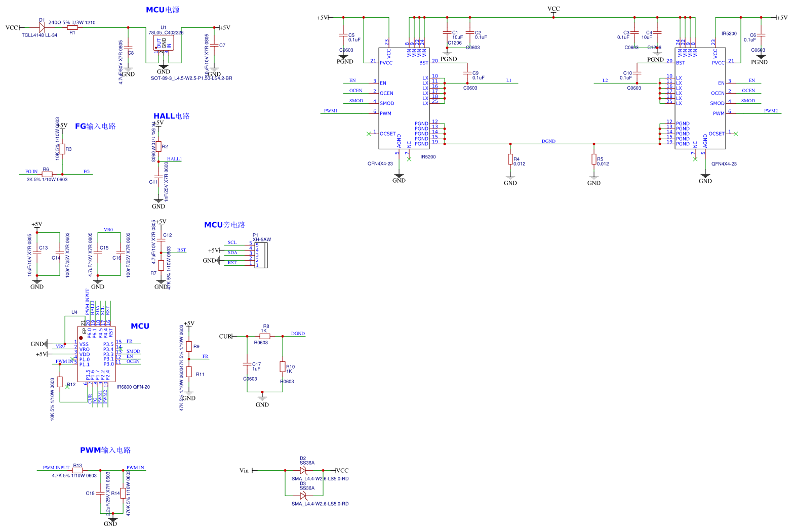
Task: Click the "SOT-89-3_L4.5-W2.5-P1.50-LS4.2-BR" footprint text
Action: [x=191, y=78]
